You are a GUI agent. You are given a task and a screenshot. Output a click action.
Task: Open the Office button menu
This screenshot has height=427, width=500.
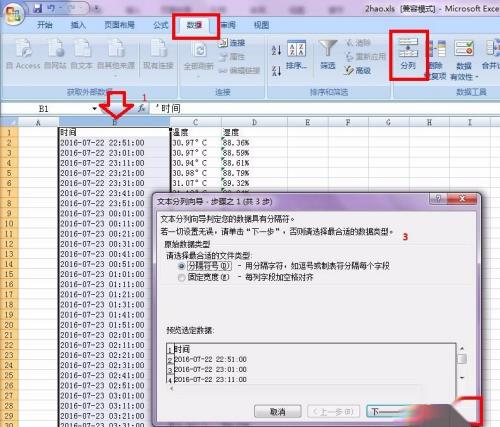[x=13, y=14]
